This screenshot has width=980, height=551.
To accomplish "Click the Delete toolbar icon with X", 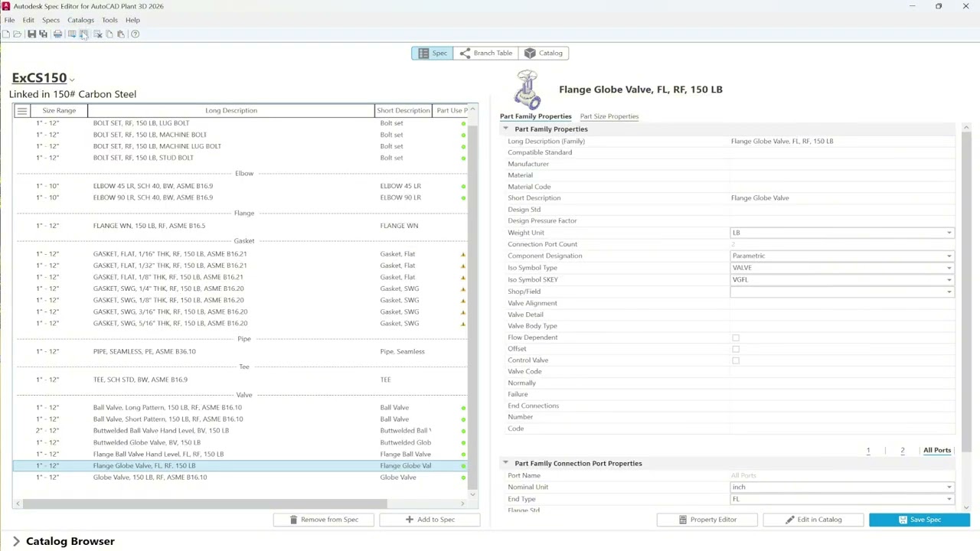I will [x=97, y=34].
